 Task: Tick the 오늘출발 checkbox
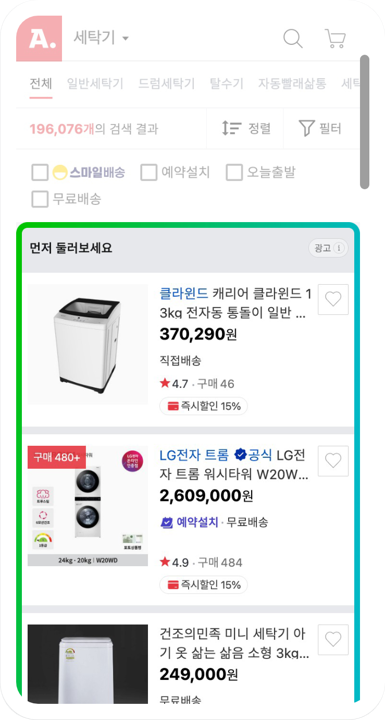[234, 173]
